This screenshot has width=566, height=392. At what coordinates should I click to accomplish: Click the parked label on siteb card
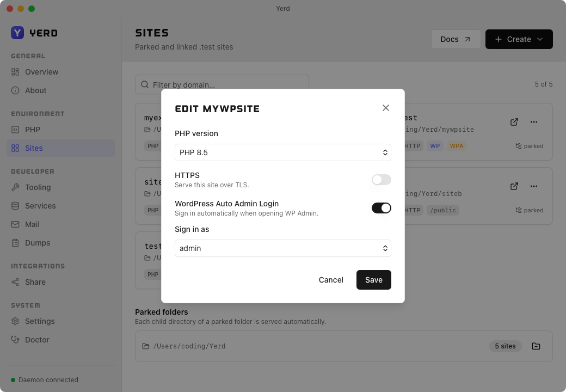pyautogui.click(x=529, y=210)
